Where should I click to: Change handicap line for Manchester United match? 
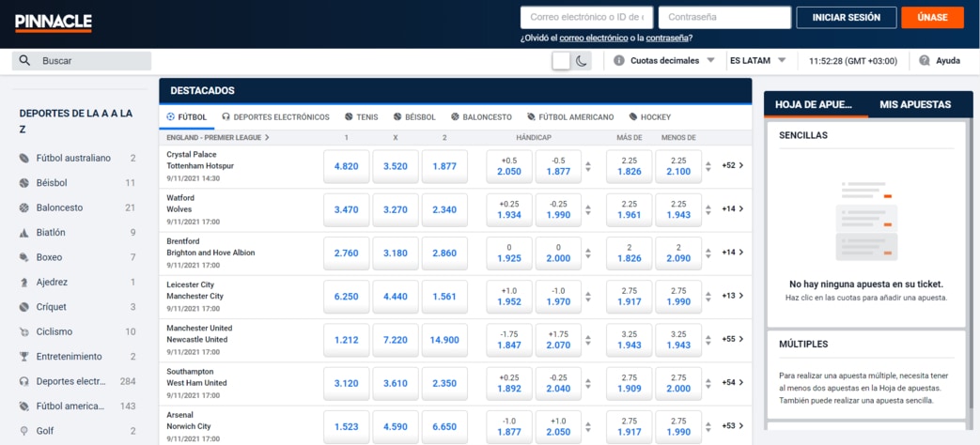coord(587,340)
